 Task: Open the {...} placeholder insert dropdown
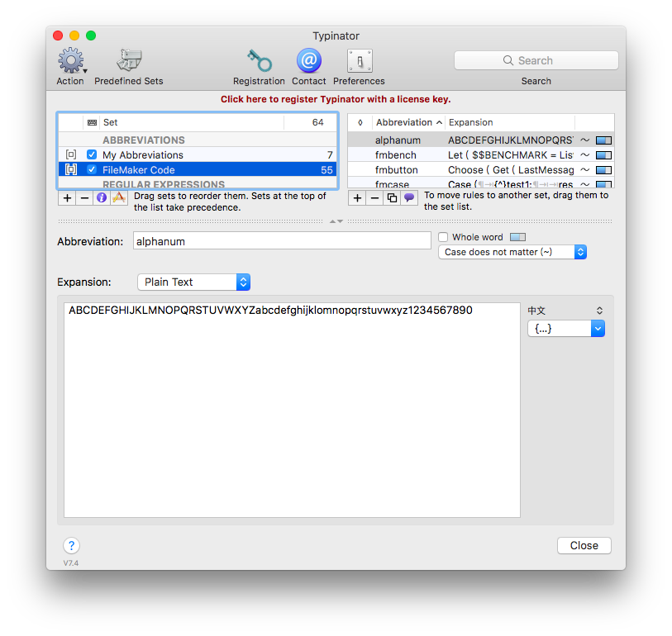point(565,329)
